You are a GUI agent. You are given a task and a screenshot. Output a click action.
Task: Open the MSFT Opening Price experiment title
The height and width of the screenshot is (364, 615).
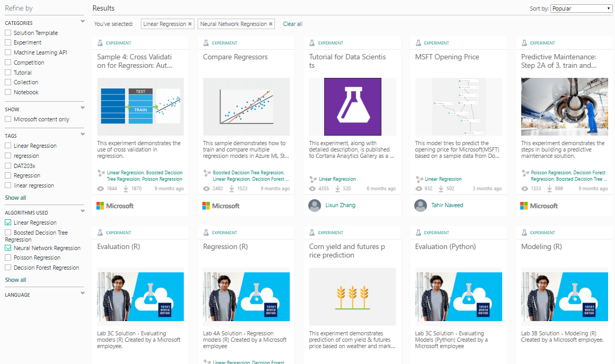coord(447,57)
